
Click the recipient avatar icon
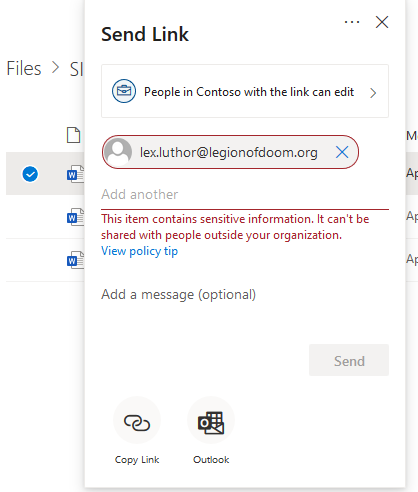118,152
